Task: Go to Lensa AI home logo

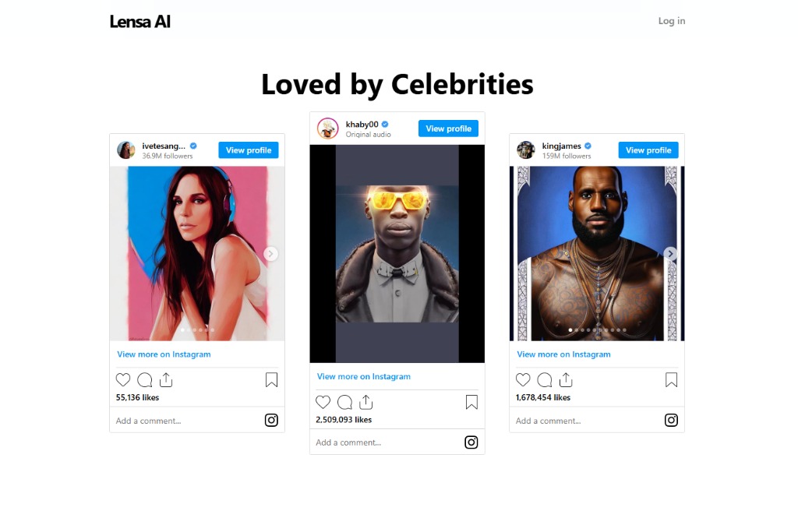Action: (x=140, y=22)
